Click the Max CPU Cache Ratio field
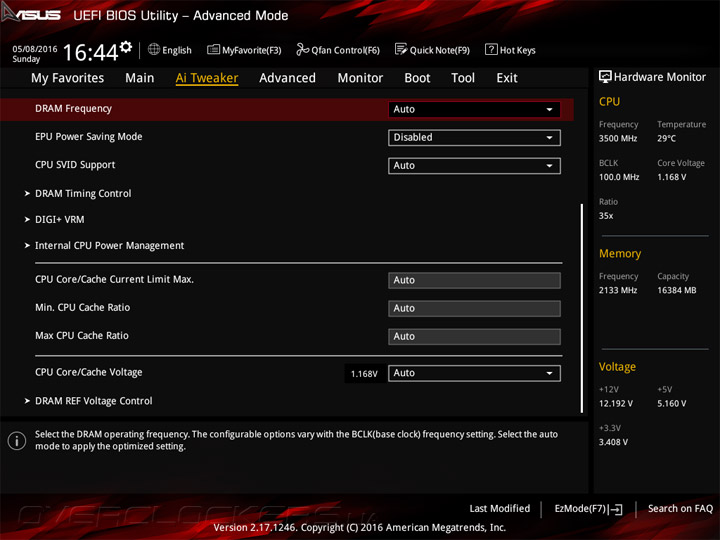This screenshot has height=540, width=720. click(474, 336)
